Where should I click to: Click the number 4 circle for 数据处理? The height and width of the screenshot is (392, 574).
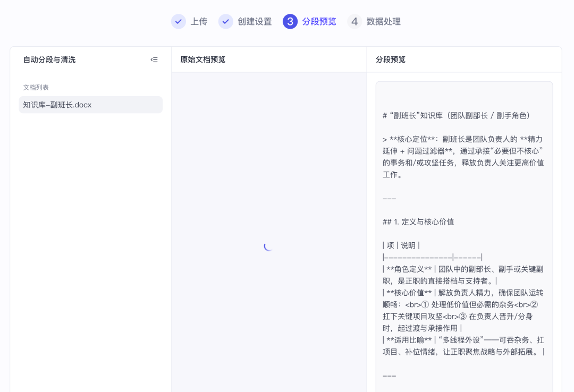click(x=354, y=21)
